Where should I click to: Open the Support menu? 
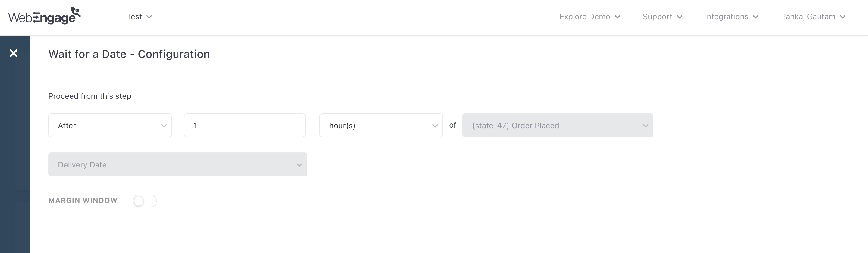[x=657, y=17]
